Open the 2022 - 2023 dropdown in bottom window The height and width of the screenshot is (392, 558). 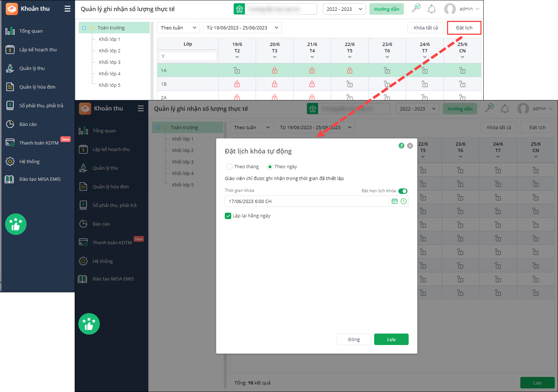pos(418,109)
